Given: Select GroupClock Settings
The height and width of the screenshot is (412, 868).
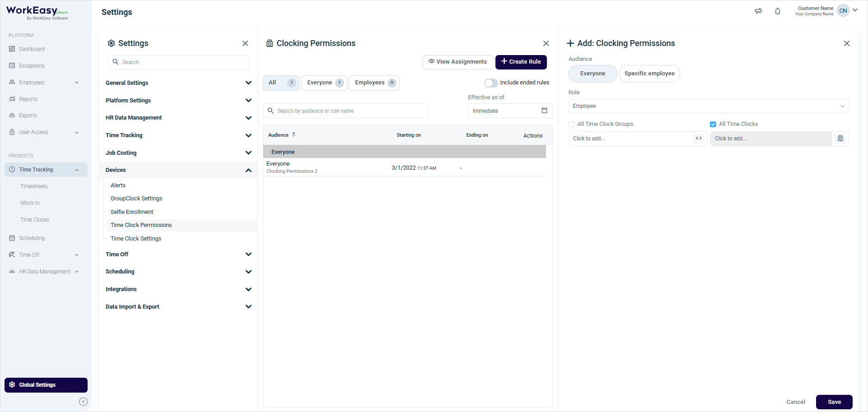Looking at the screenshot, I should coord(136,199).
